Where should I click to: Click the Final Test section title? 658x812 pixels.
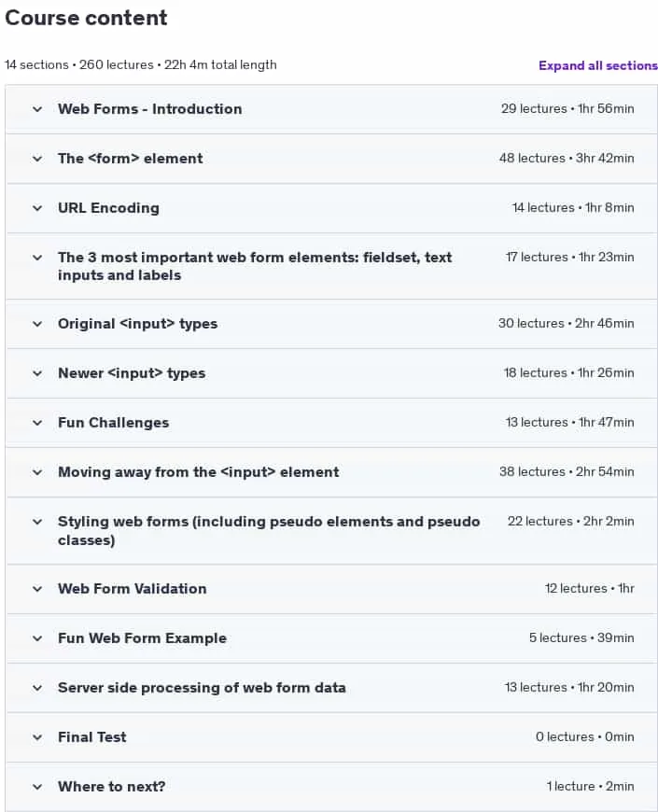point(92,737)
